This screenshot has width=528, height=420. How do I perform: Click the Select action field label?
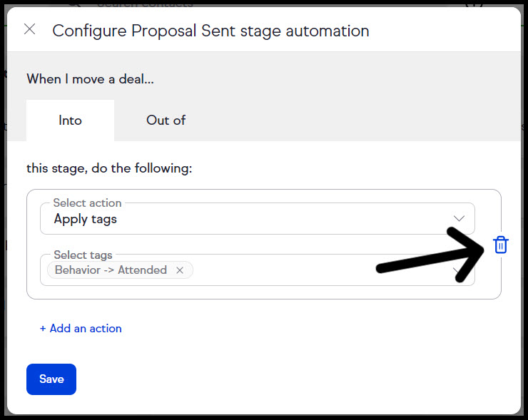click(87, 203)
